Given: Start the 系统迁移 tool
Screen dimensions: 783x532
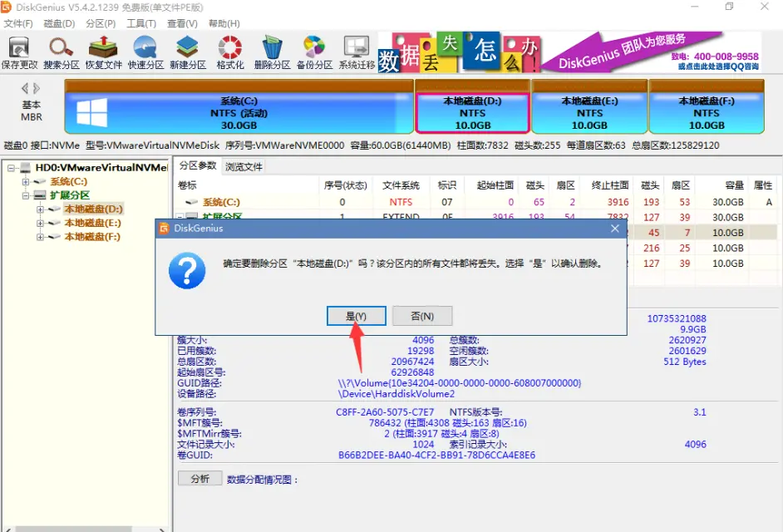Looking at the screenshot, I should 357,52.
